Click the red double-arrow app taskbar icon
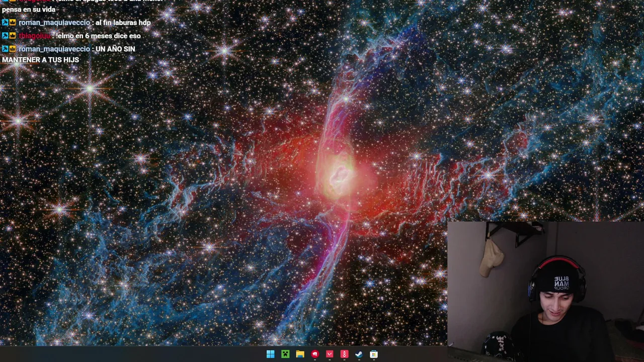 344,354
